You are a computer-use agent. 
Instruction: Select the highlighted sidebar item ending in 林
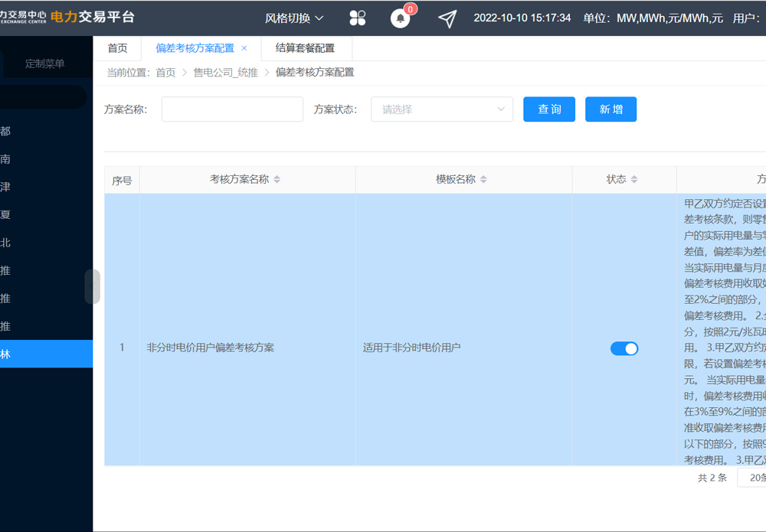point(47,354)
